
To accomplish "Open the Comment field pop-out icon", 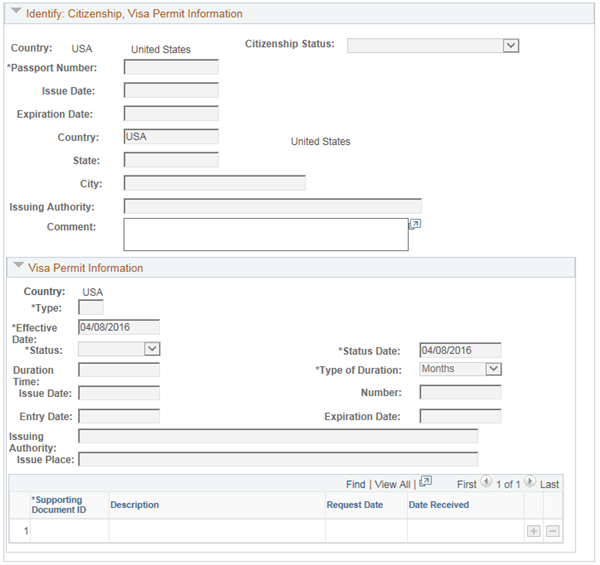I will pos(415,225).
